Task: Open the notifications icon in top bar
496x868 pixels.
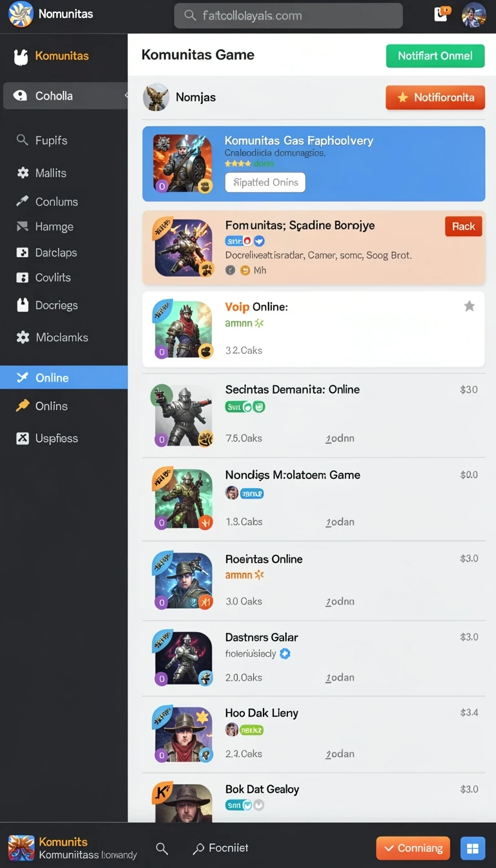Action: tap(442, 14)
